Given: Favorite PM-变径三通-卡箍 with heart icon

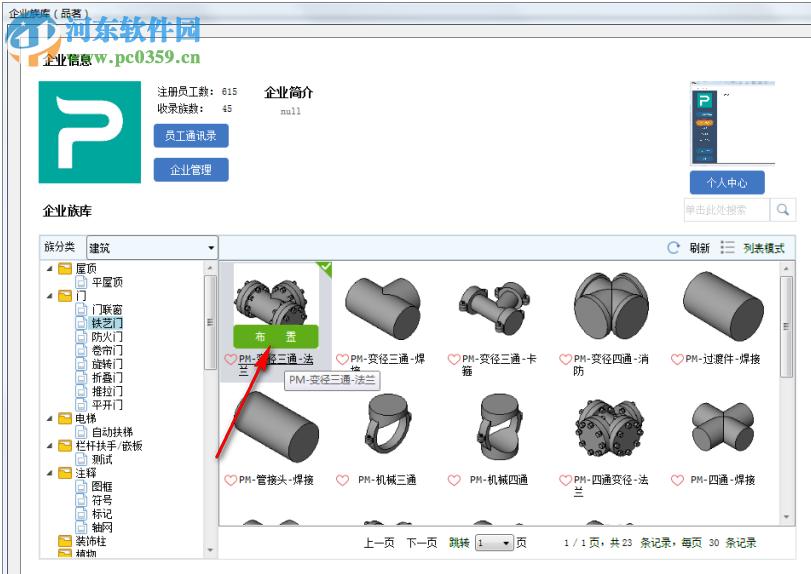Looking at the screenshot, I should (x=454, y=359).
